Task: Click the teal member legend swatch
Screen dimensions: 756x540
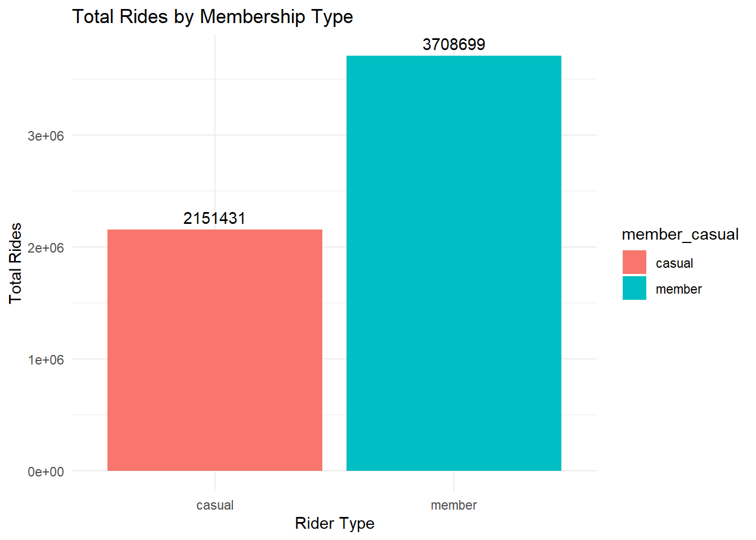Action: tap(634, 288)
